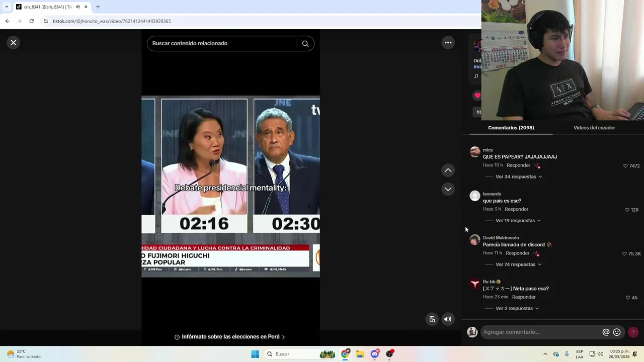Click leonardo's username
Image resolution: width=644 pixels, height=362 pixels.
coord(492,194)
